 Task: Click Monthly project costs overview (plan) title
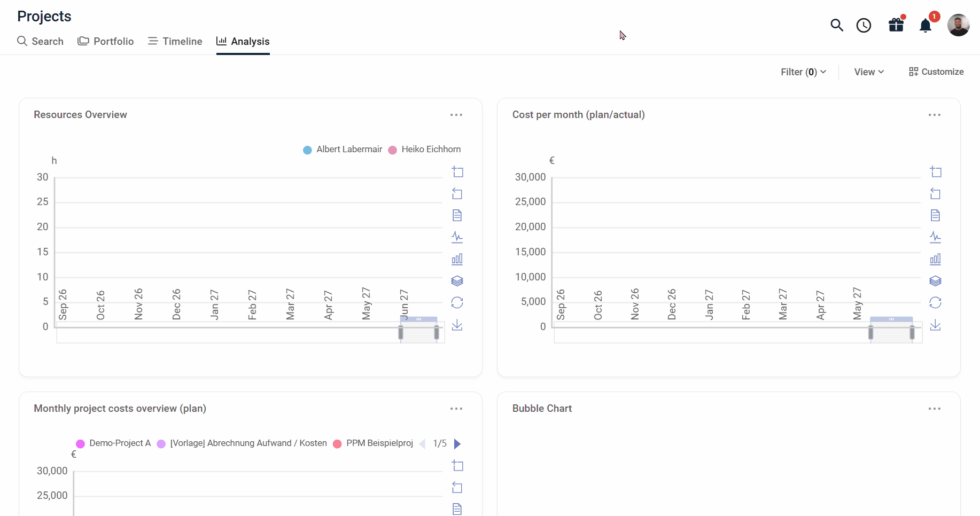click(120, 409)
